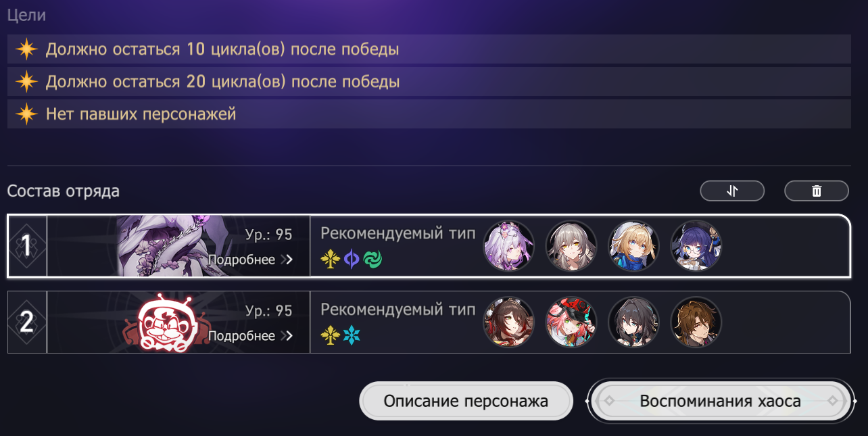Click the yellow Imaginary element icon in team 2
The width and height of the screenshot is (868, 436).
(x=330, y=336)
